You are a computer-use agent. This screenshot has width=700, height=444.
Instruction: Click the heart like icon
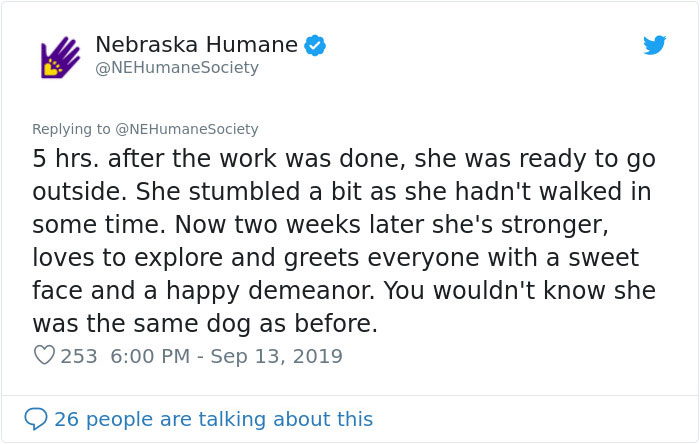point(44,356)
